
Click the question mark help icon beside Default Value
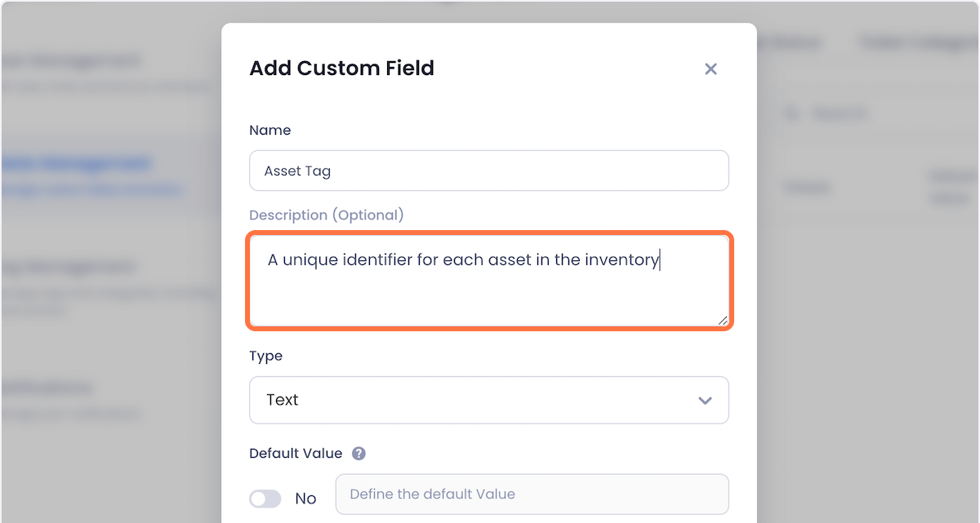(x=358, y=454)
